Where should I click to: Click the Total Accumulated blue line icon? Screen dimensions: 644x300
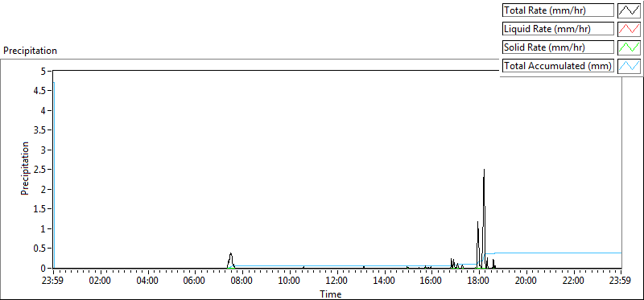[x=630, y=66]
